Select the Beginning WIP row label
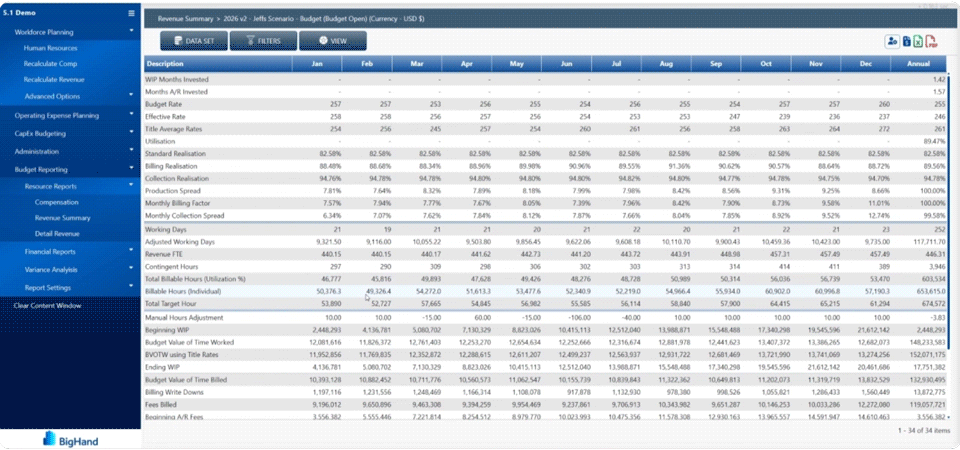The width and height of the screenshot is (960, 450). pos(165,330)
